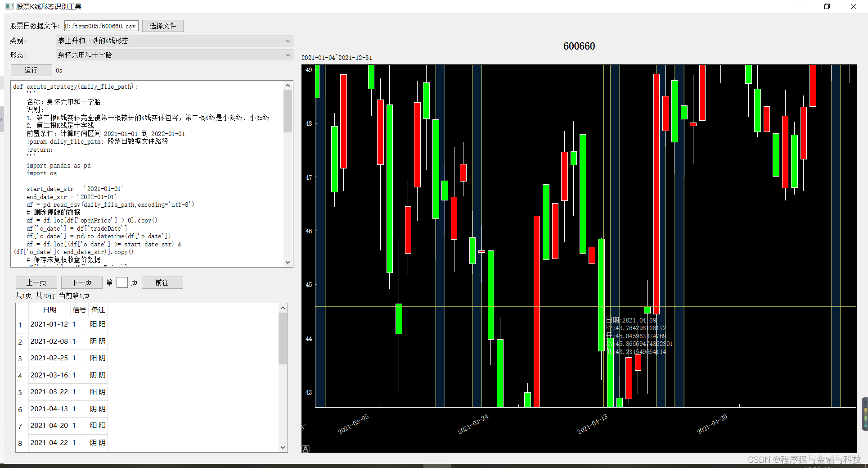Image resolution: width=868 pixels, height=468 pixels.
Task: Click the code editor scroll down arrow
Action: pos(288,262)
